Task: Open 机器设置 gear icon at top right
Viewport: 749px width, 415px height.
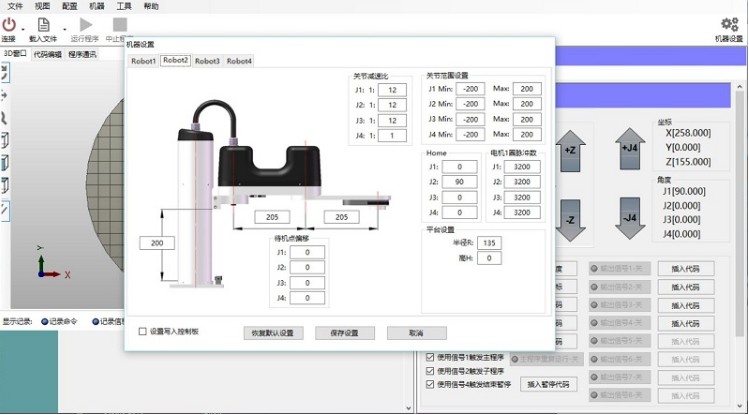Action: (729, 24)
